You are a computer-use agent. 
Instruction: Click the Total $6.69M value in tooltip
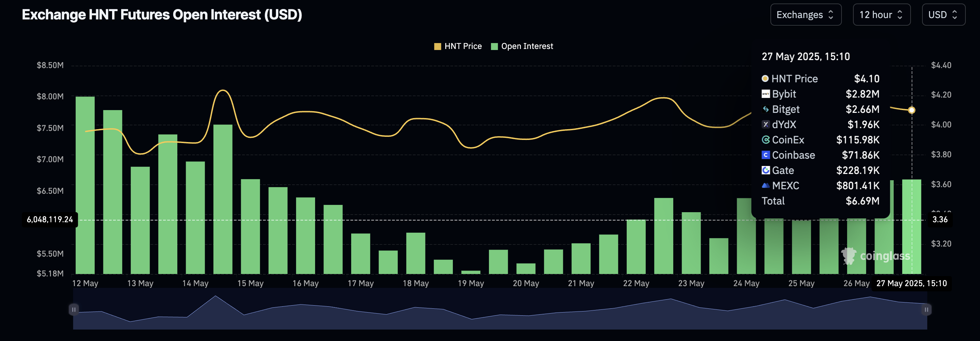pos(862,201)
